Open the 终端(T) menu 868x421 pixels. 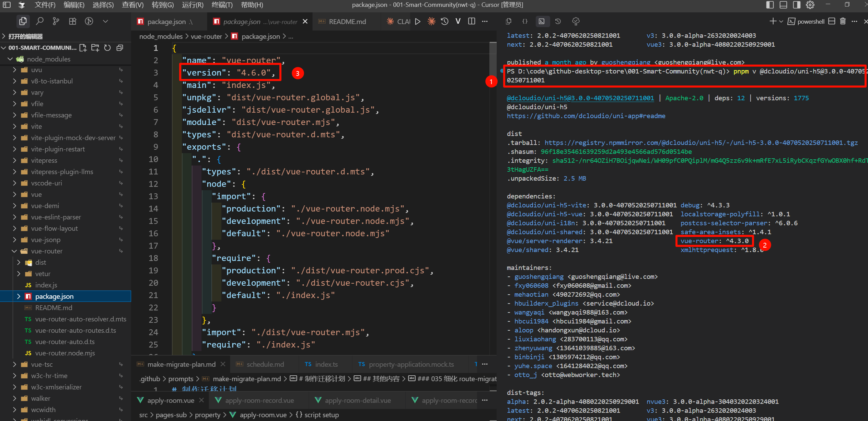click(x=222, y=5)
